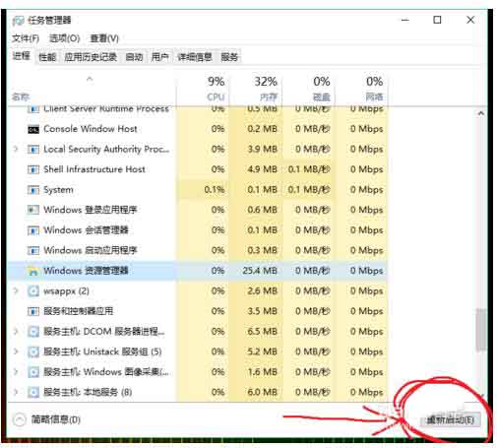Click the 服务主机: Windows 图像采集 icon

coord(33,372)
